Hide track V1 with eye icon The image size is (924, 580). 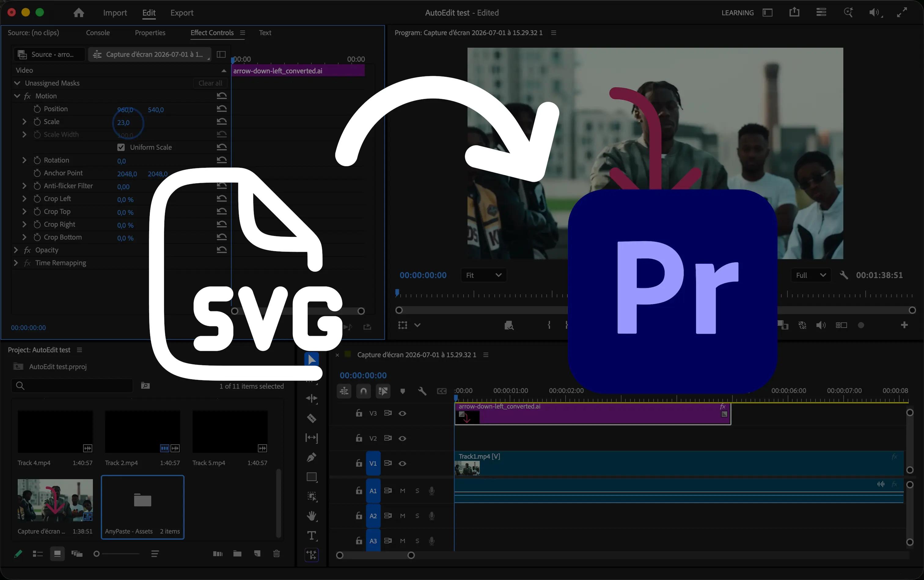point(402,463)
